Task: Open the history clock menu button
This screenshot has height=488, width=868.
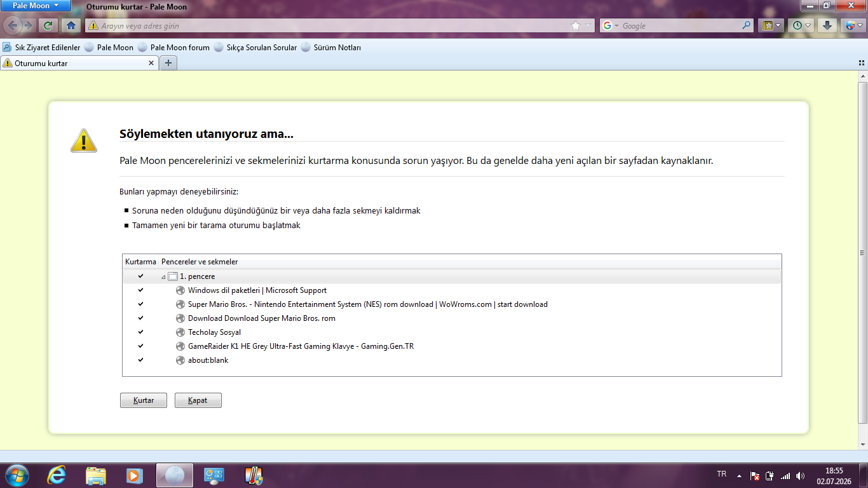Action: tap(802, 25)
